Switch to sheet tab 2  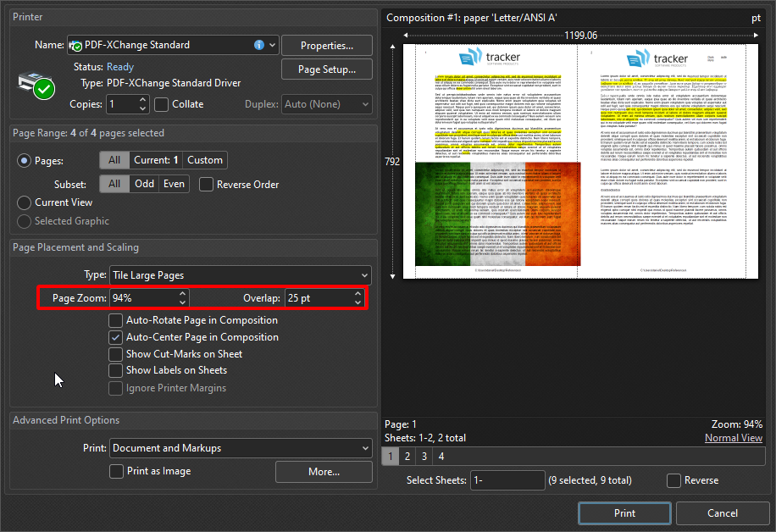point(407,456)
